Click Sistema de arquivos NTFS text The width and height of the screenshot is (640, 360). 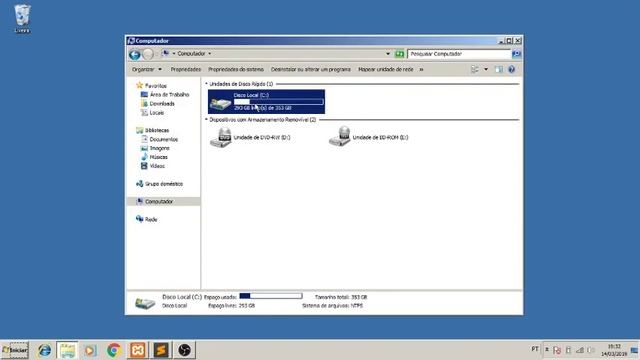pos(332,306)
